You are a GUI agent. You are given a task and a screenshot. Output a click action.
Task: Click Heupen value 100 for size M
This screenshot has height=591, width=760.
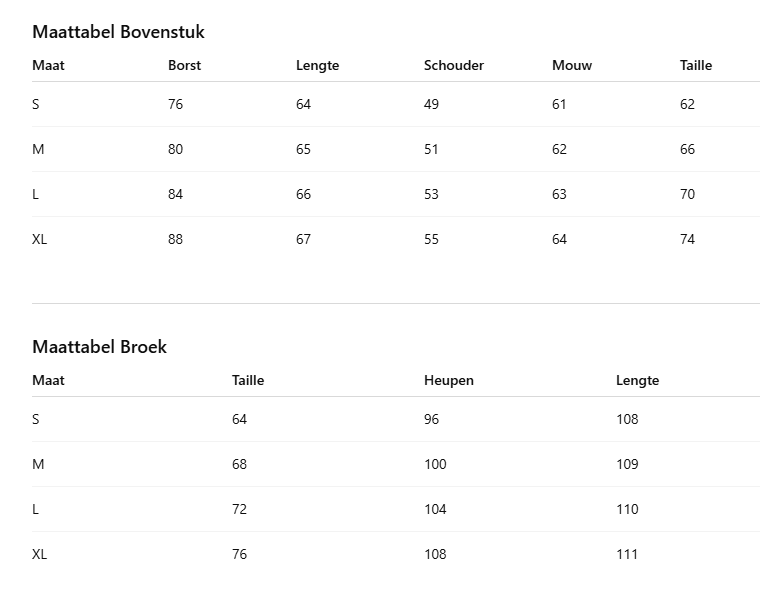pos(435,464)
